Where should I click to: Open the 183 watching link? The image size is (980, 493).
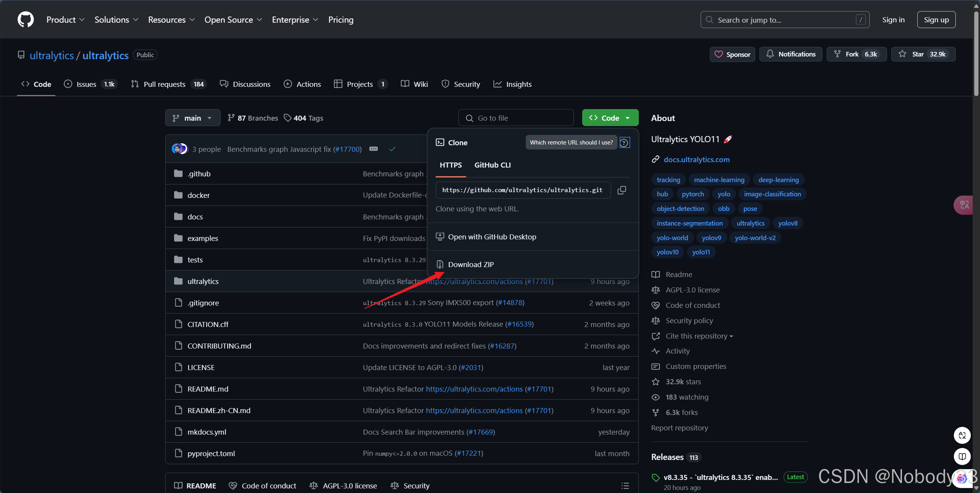pos(687,397)
